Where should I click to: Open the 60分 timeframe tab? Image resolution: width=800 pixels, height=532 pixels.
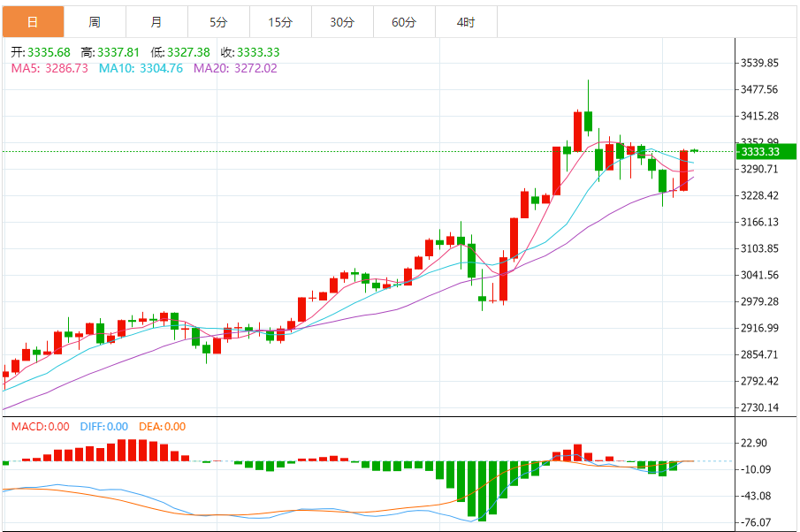point(404,22)
